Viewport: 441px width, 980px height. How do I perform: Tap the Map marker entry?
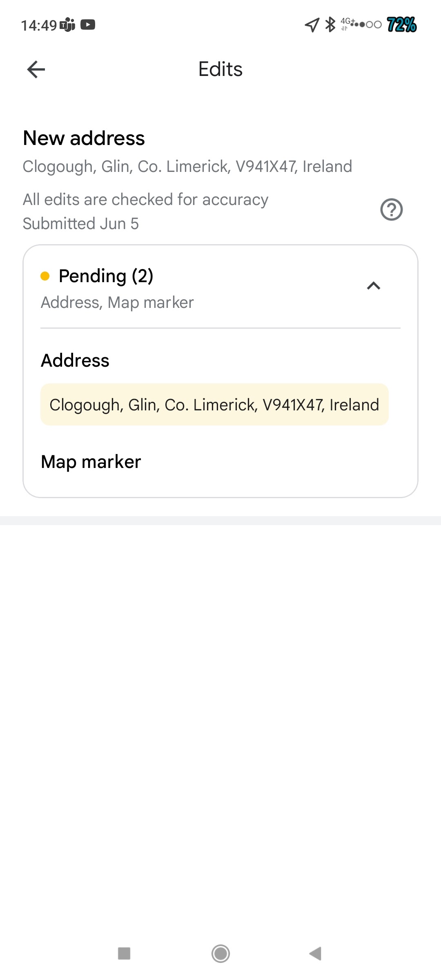[x=91, y=462]
